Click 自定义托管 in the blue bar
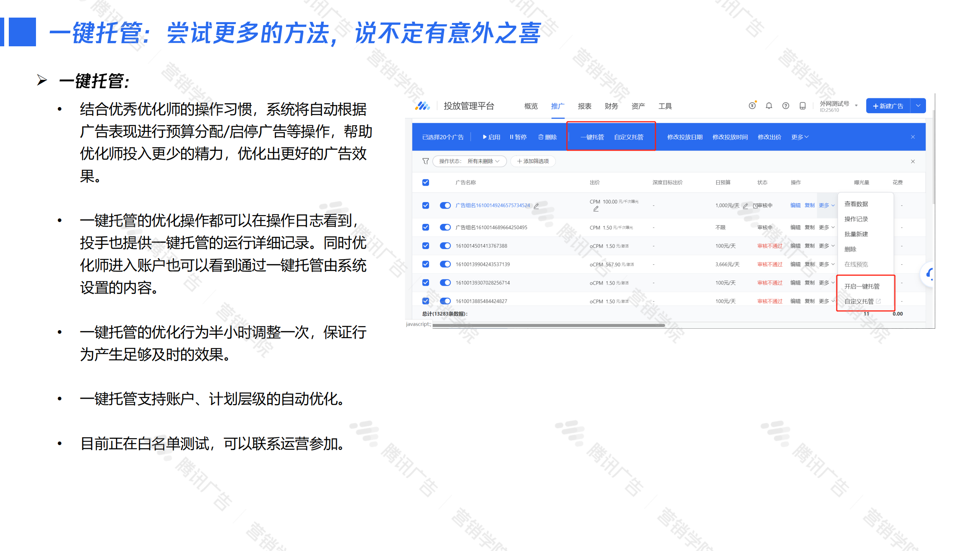980x551 pixels. (629, 137)
